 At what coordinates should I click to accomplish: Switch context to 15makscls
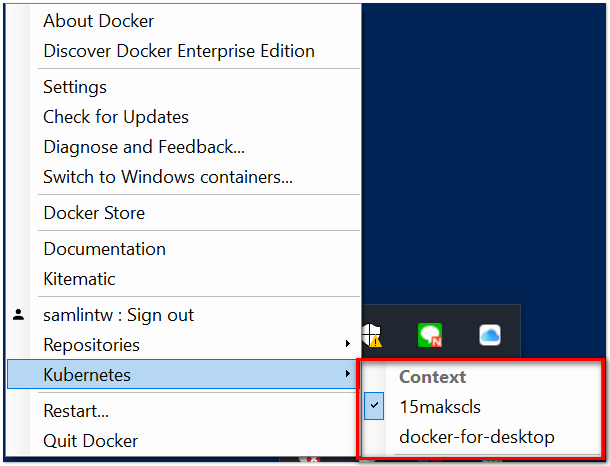481,407
